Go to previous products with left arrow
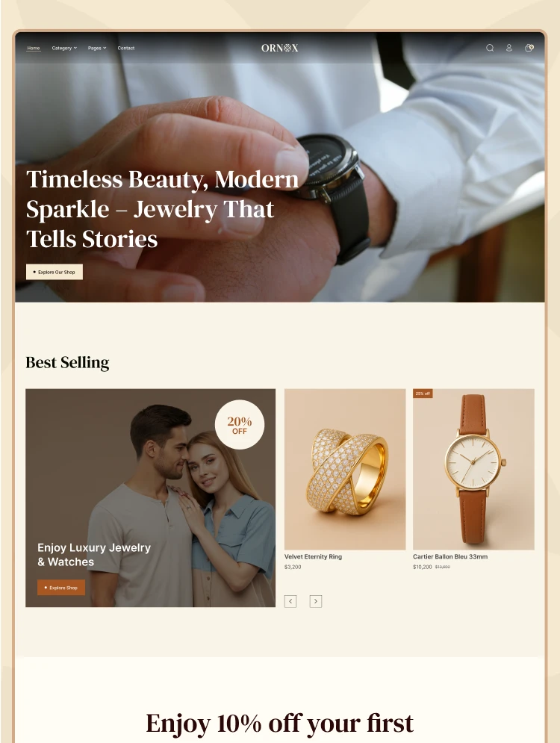 (290, 601)
